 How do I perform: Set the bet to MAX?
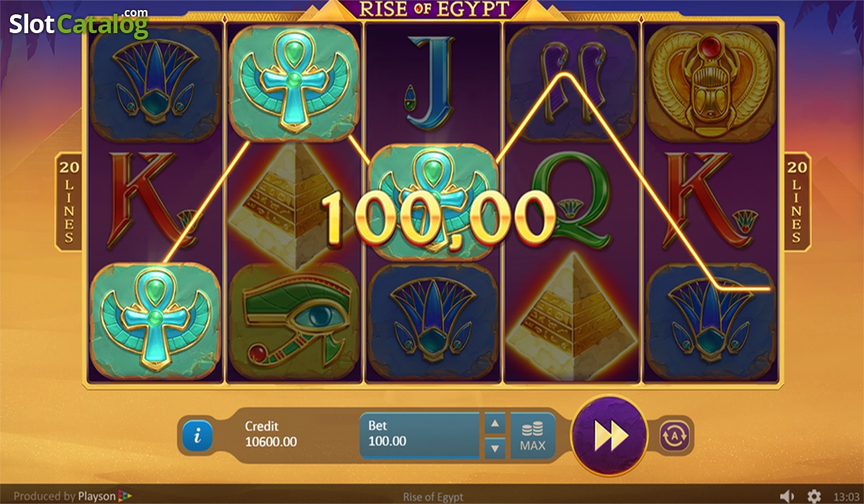[x=533, y=436]
